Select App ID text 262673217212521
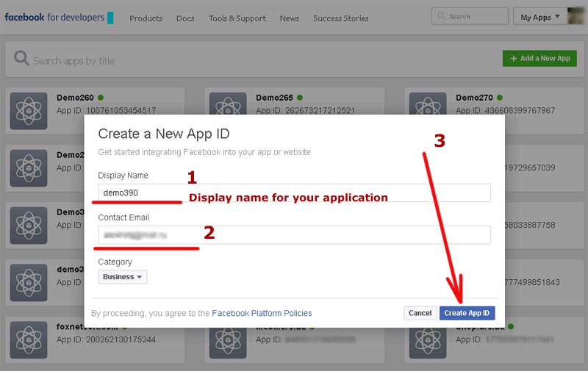This screenshot has height=371, width=588. tap(320, 110)
